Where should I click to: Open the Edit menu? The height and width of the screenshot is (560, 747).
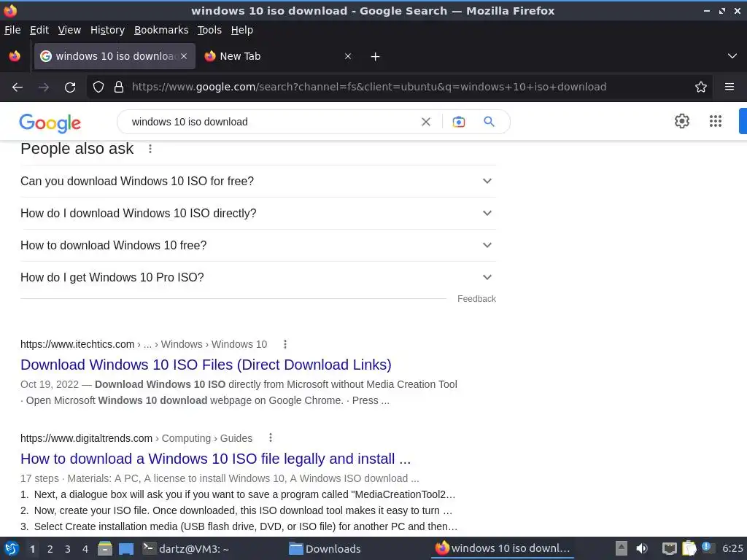click(39, 30)
